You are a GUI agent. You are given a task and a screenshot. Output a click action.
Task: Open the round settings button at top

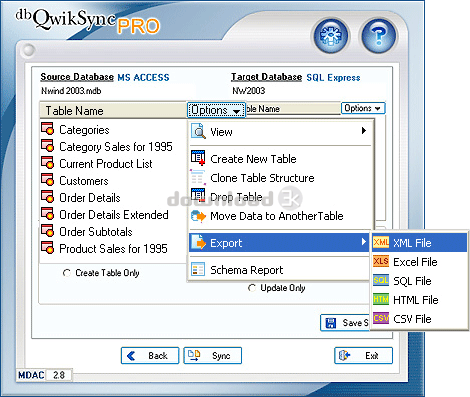click(331, 36)
